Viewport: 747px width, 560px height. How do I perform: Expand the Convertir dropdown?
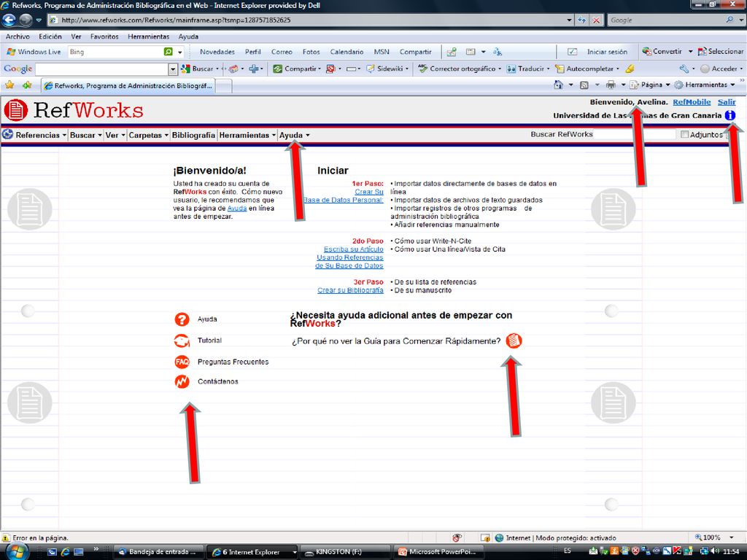[690, 52]
